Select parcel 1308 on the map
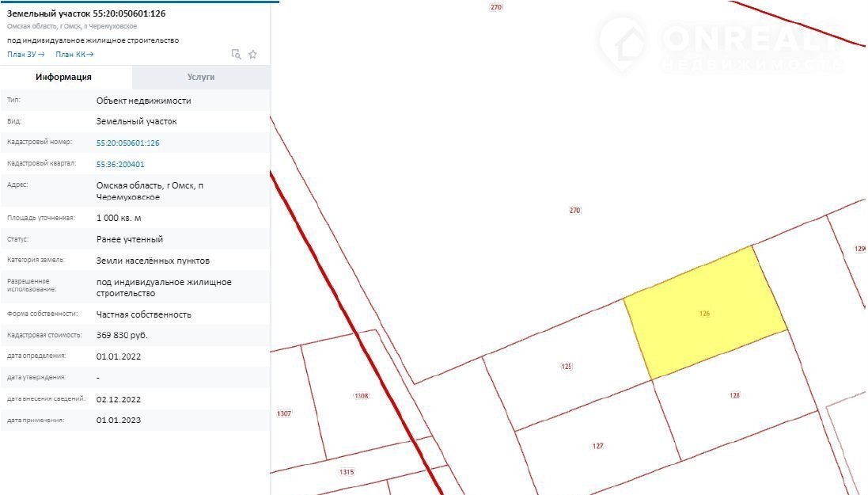The height and width of the screenshot is (495, 868). (x=362, y=395)
